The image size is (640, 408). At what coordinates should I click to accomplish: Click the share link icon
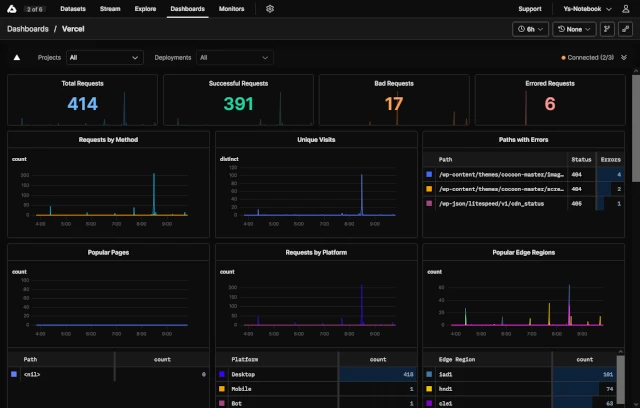coord(625,29)
